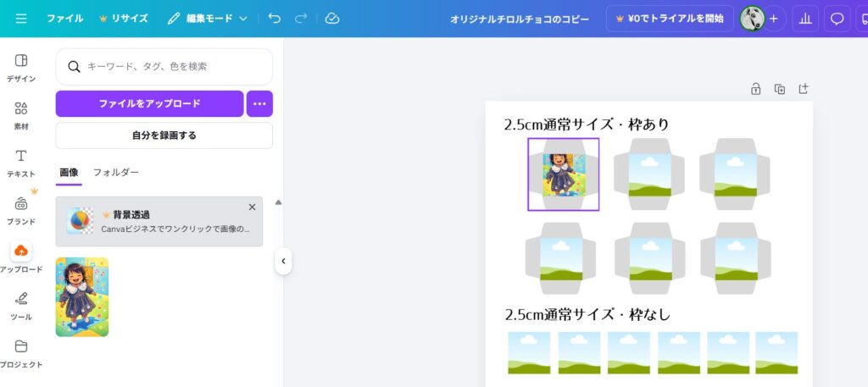The height and width of the screenshot is (387, 868).
Task: Open the hamburger main menu
Action: pyautogui.click(x=20, y=18)
